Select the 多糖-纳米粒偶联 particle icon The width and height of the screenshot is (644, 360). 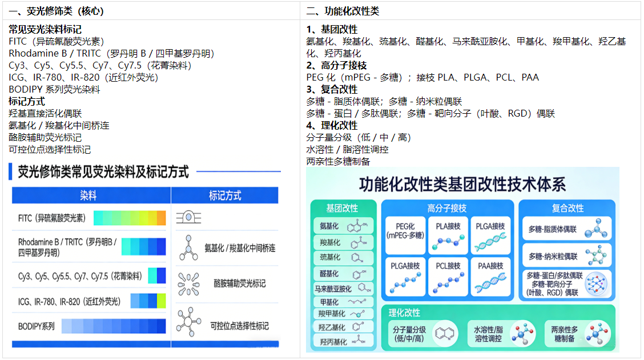(x=596, y=255)
